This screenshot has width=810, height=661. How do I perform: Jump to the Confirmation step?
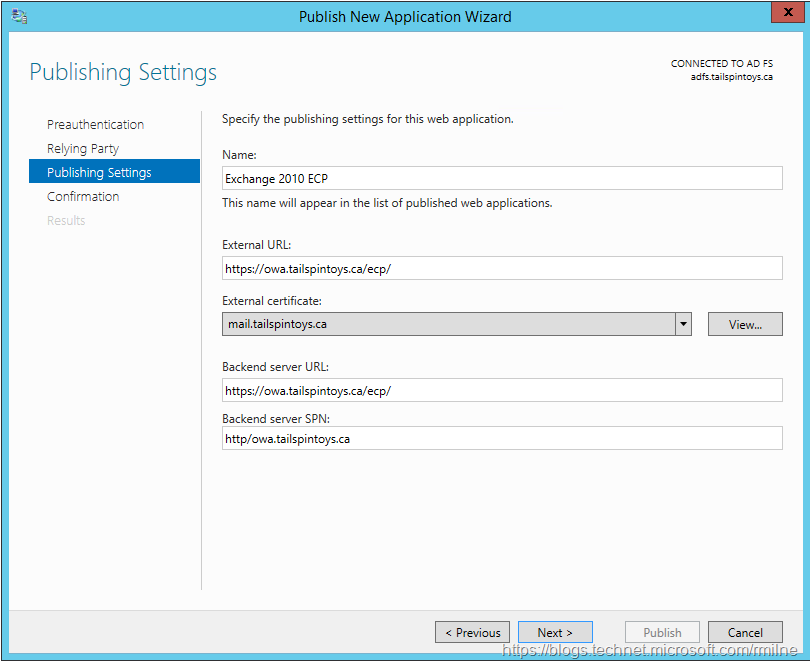click(x=83, y=196)
